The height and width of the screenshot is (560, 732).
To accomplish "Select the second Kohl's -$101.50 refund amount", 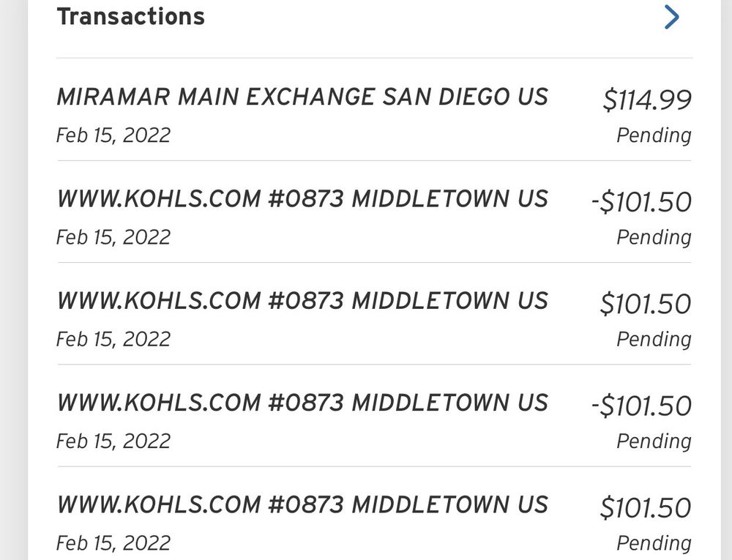I will pyautogui.click(x=641, y=406).
